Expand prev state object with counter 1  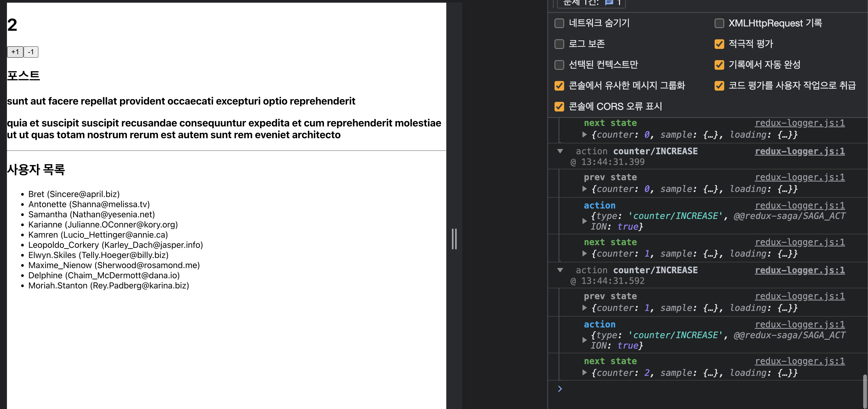point(585,308)
